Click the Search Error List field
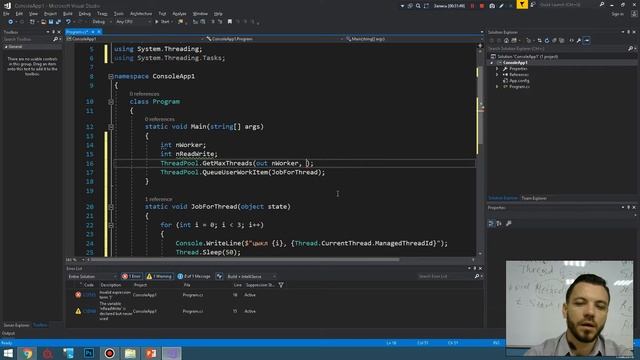The width and height of the screenshot is (640, 360). point(445,276)
